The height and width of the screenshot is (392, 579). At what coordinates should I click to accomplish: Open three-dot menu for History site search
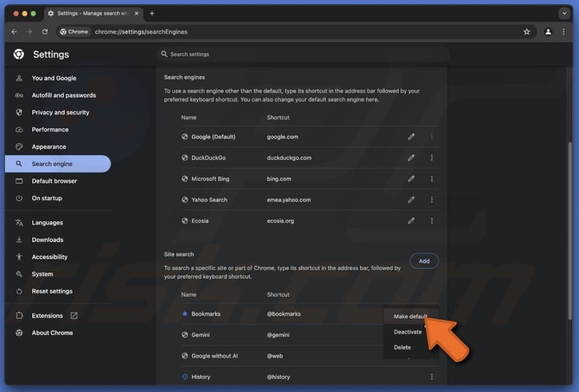click(x=432, y=377)
